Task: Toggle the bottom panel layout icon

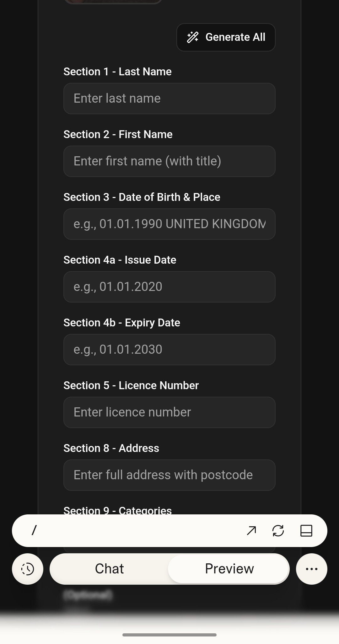Action: click(x=306, y=531)
